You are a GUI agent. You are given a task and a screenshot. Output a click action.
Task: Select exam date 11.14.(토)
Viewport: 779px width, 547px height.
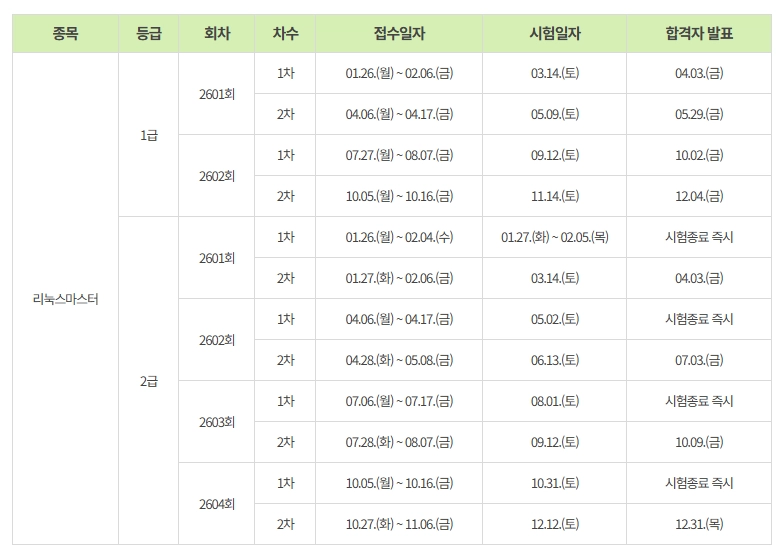tap(554, 196)
